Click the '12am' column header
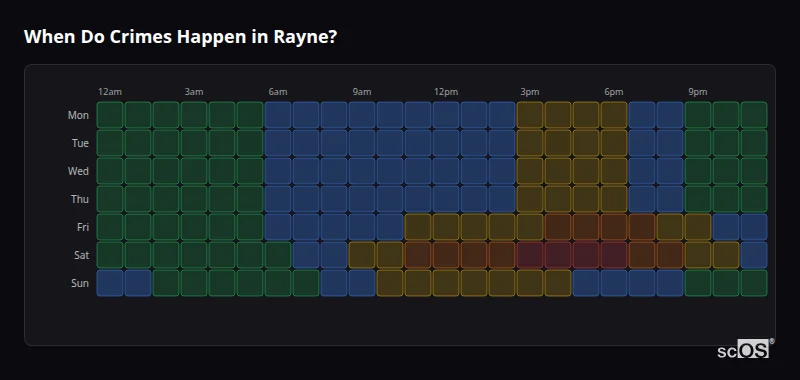This screenshot has width=800, height=380. [x=110, y=92]
